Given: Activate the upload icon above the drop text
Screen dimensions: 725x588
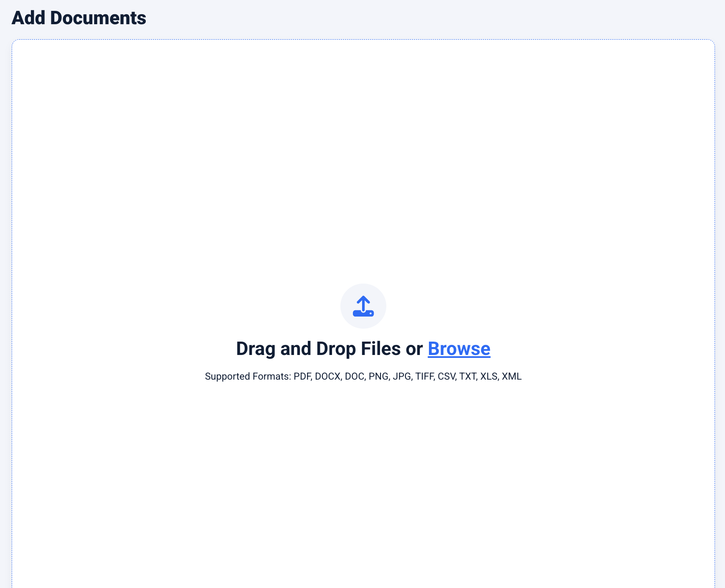Looking at the screenshot, I should (363, 306).
